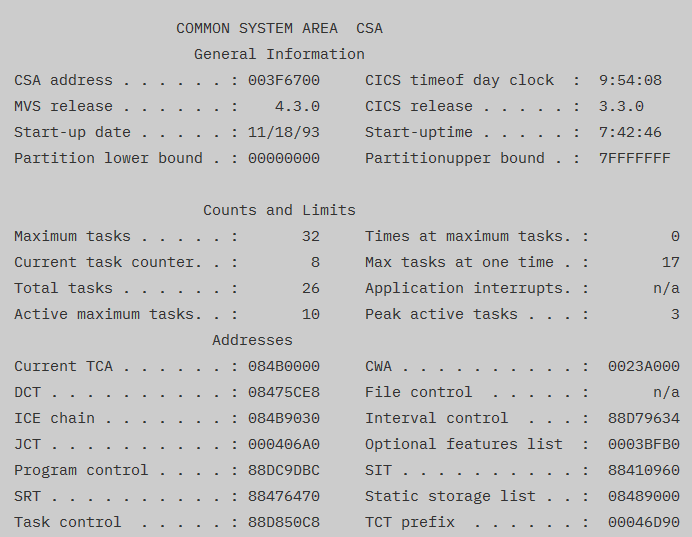Click the TCT prefix address 00046D90

click(x=643, y=522)
